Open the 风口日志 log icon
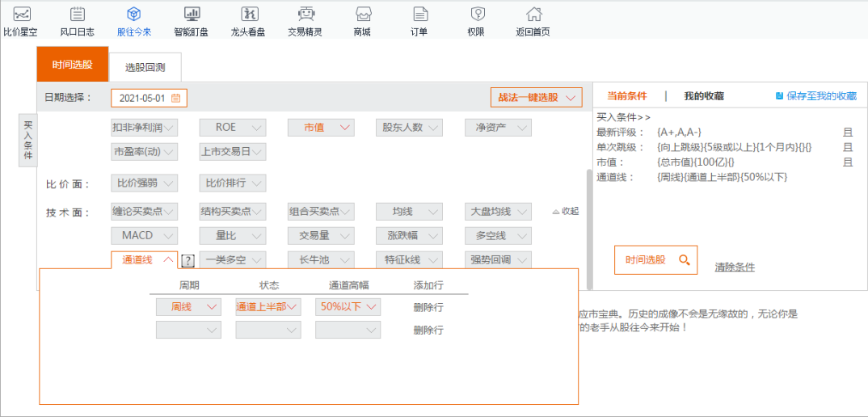 point(78,14)
